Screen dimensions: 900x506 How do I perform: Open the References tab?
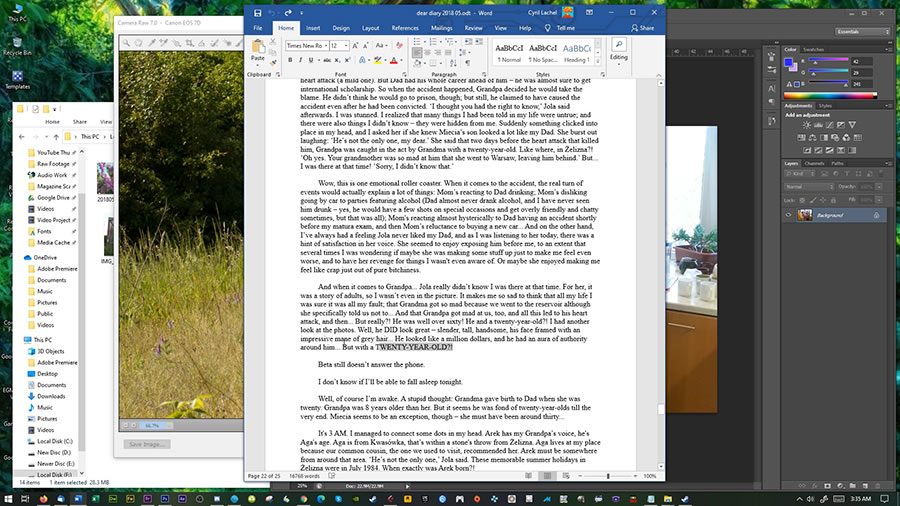point(405,28)
